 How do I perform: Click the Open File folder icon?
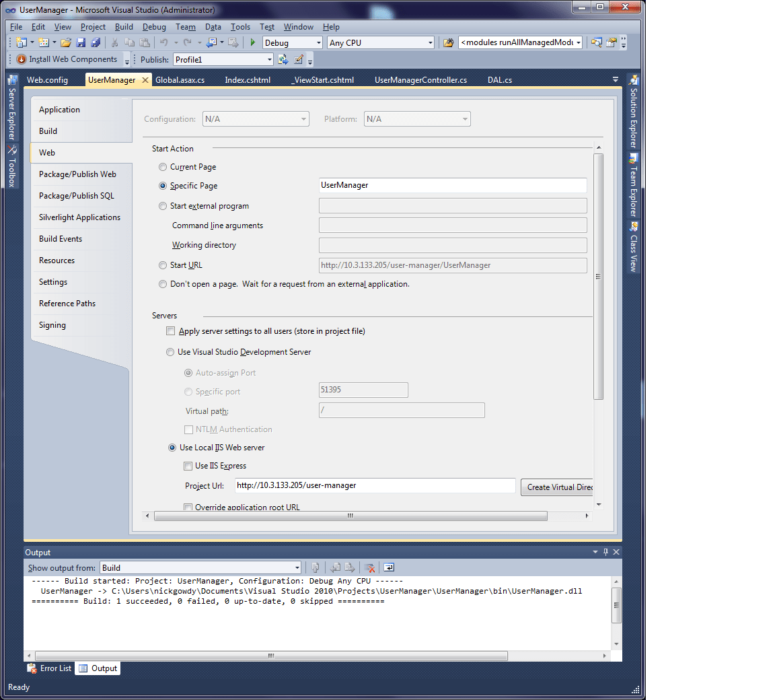tap(66, 42)
